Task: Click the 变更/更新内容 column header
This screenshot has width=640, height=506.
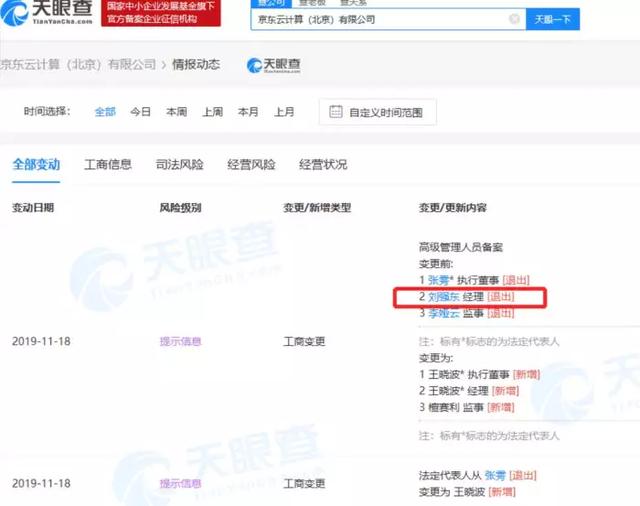Action: (453, 208)
